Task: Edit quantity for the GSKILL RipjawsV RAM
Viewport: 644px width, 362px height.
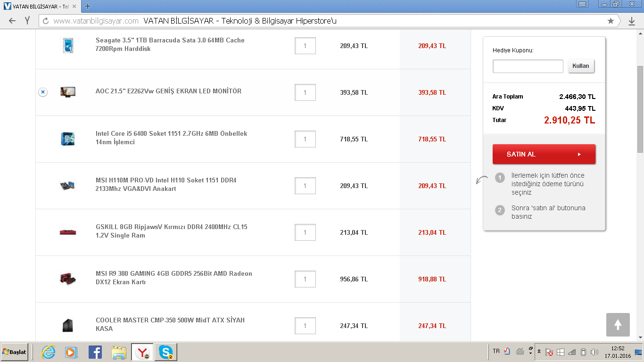Action: click(x=305, y=232)
